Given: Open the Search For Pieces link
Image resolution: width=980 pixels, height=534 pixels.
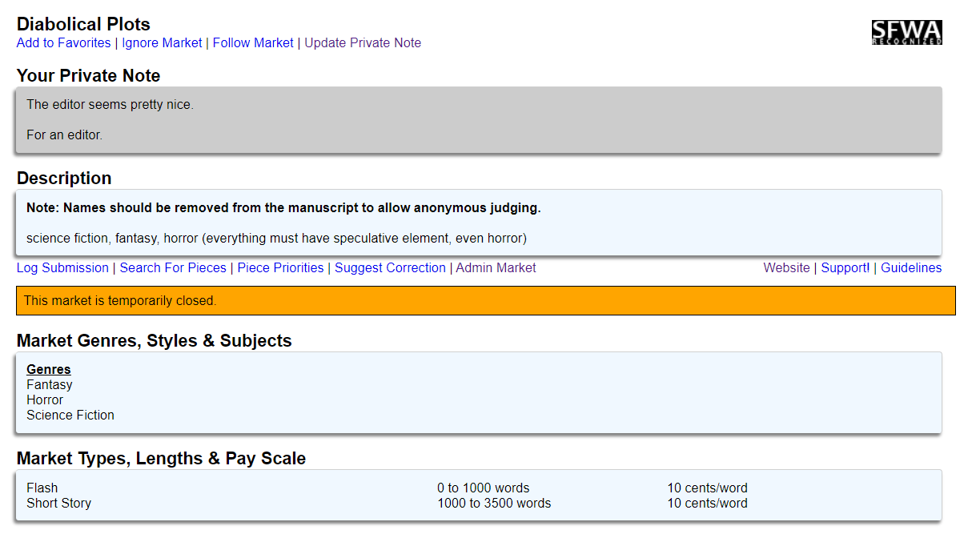Looking at the screenshot, I should pyautogui.click(x=173, y=268).
